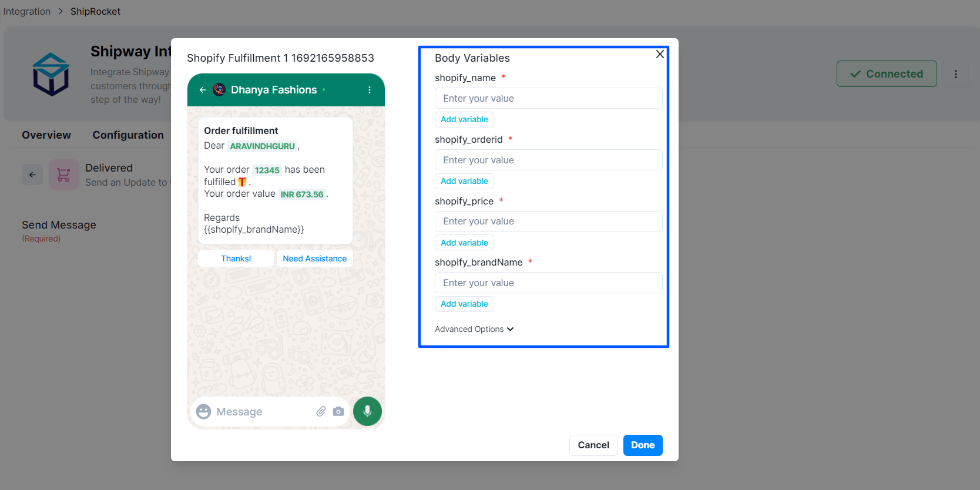Click the paperclip attachment icon
980x490 pixels.
tap(321, 411)
